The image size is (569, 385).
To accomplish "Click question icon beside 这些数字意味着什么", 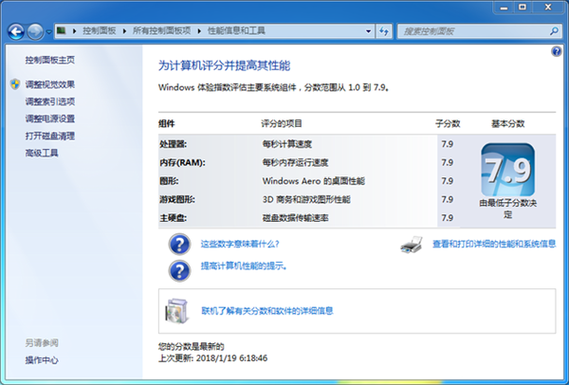I will point(179,244).
